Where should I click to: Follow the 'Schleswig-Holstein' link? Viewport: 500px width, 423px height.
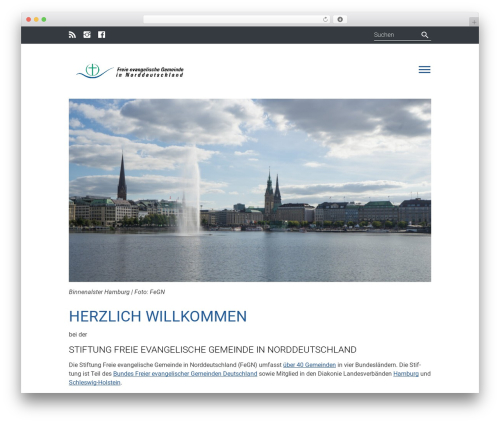tap(94, 382)
